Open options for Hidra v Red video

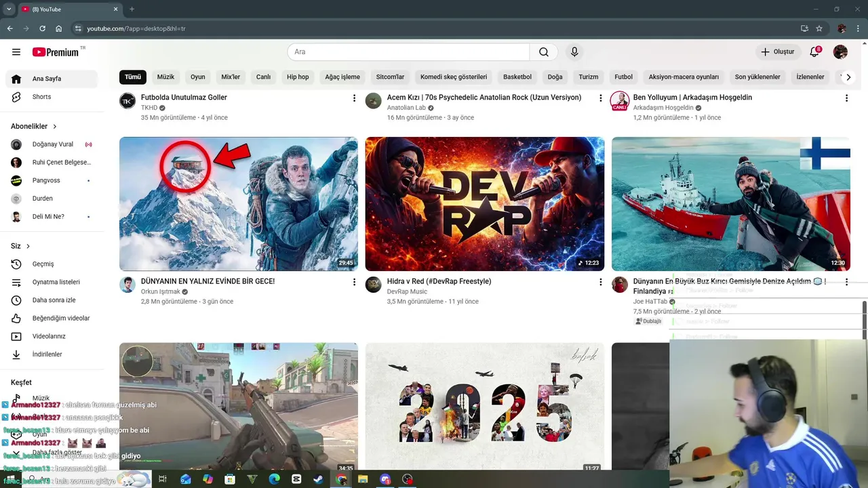click(x=600, y=282)
